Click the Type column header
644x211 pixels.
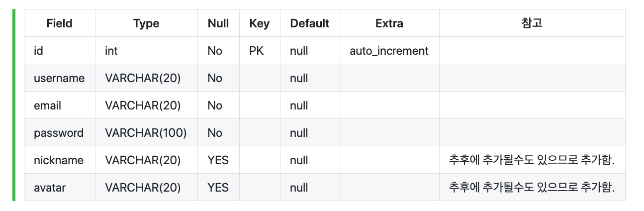[x=146, y=23]
